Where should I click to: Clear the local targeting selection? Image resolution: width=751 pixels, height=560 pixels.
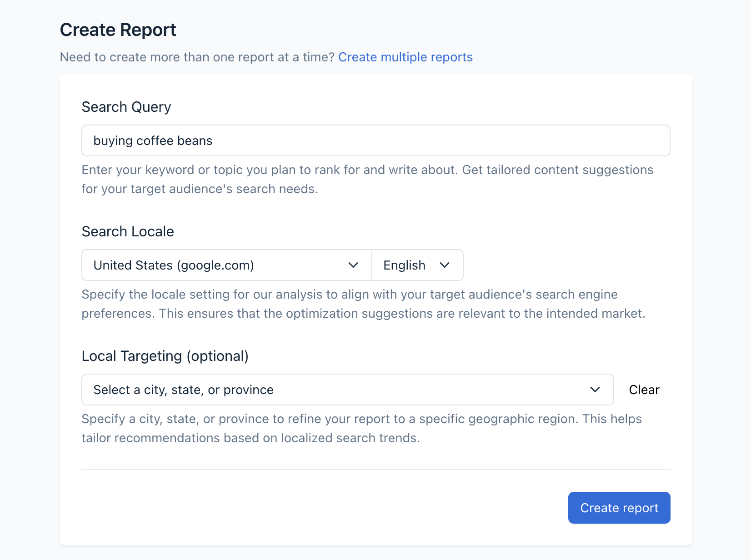coord(644,390)
